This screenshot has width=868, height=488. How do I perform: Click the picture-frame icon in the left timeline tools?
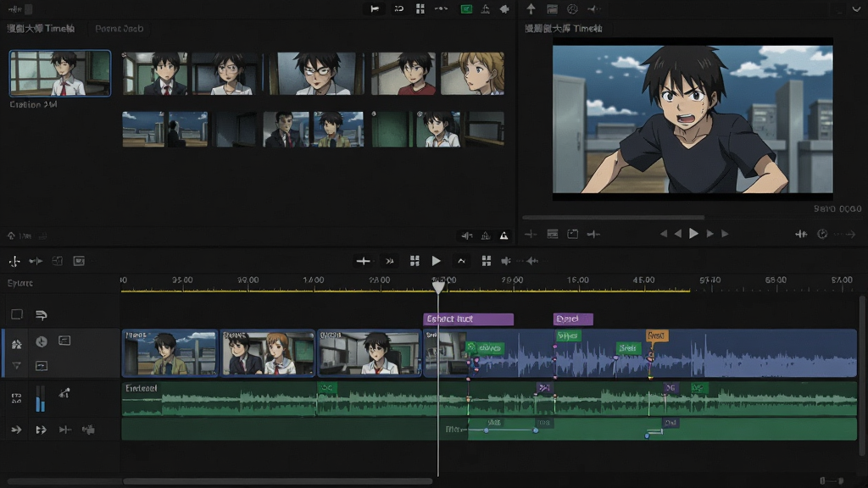pos(79,261)
